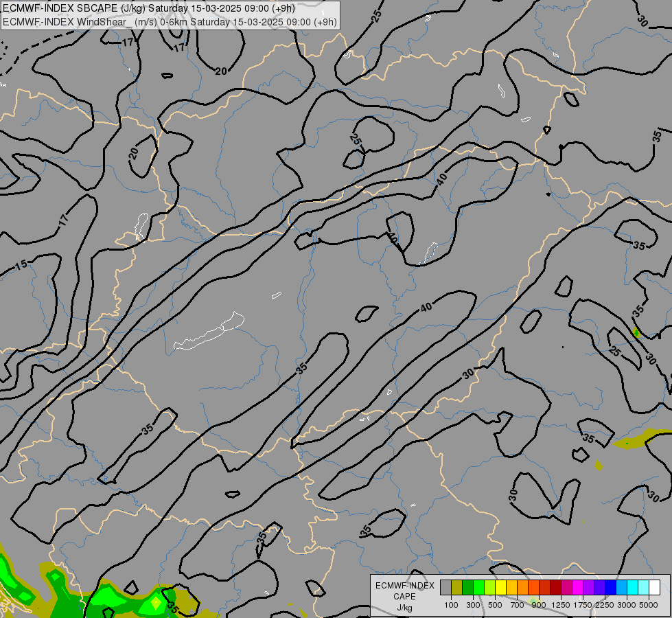Click the legend value 3000

click(627, 605)
